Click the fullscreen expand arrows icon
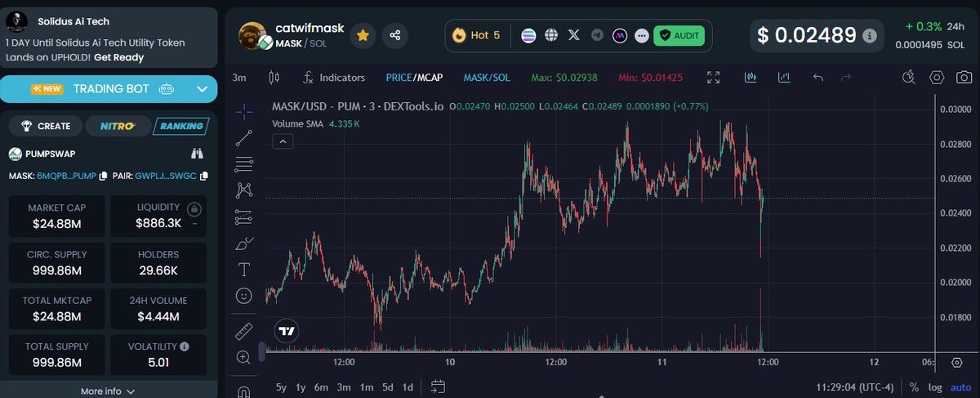This screenshot has width=980, height=398. point(713,78)
